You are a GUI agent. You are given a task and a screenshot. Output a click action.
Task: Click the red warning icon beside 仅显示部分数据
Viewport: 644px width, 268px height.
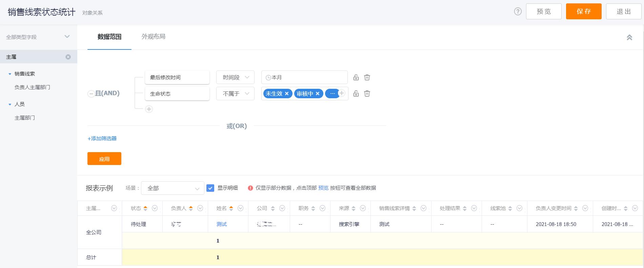[x=250, y=188]
